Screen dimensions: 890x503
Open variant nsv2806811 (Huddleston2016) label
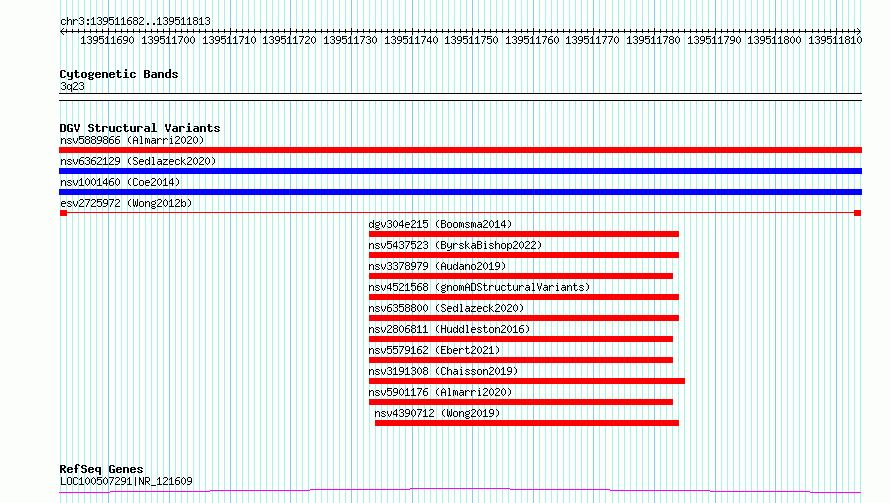pyautogui.click(x=449, y=329)
